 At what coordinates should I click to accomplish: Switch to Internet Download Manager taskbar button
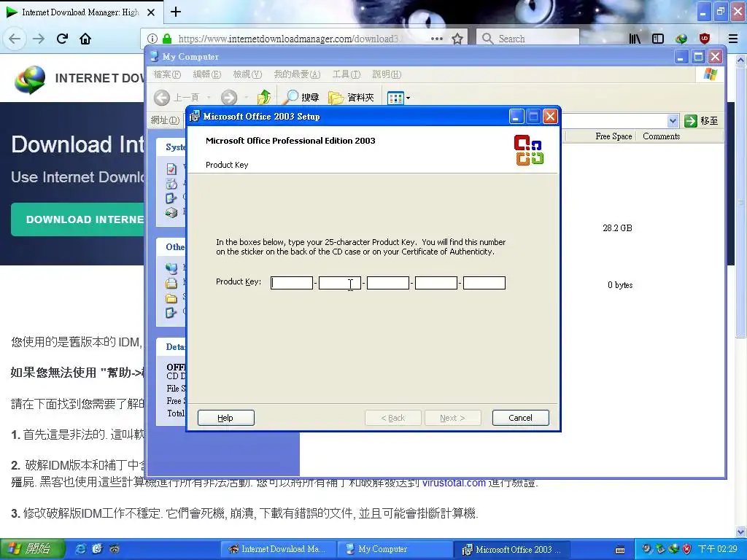coord(277,549)
